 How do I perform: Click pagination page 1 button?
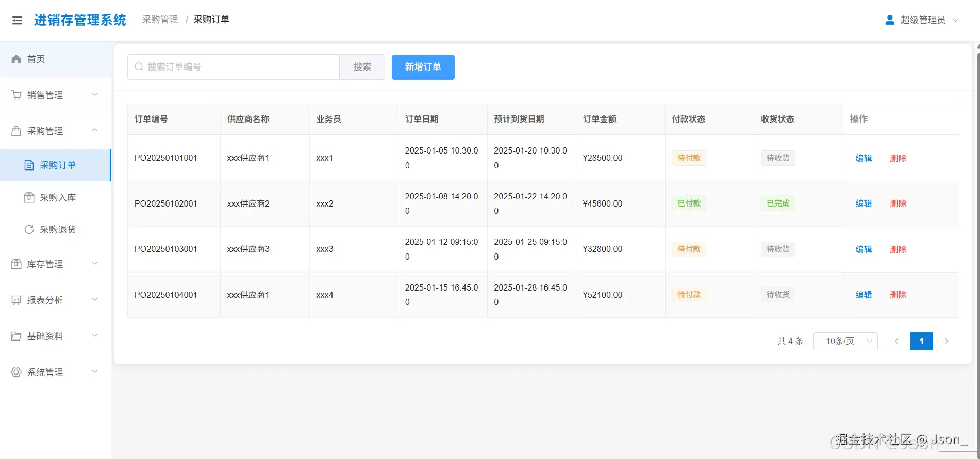coord(922,341)
